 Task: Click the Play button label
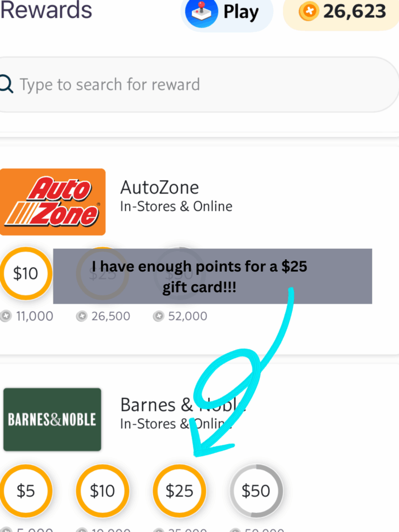(241, 12)
